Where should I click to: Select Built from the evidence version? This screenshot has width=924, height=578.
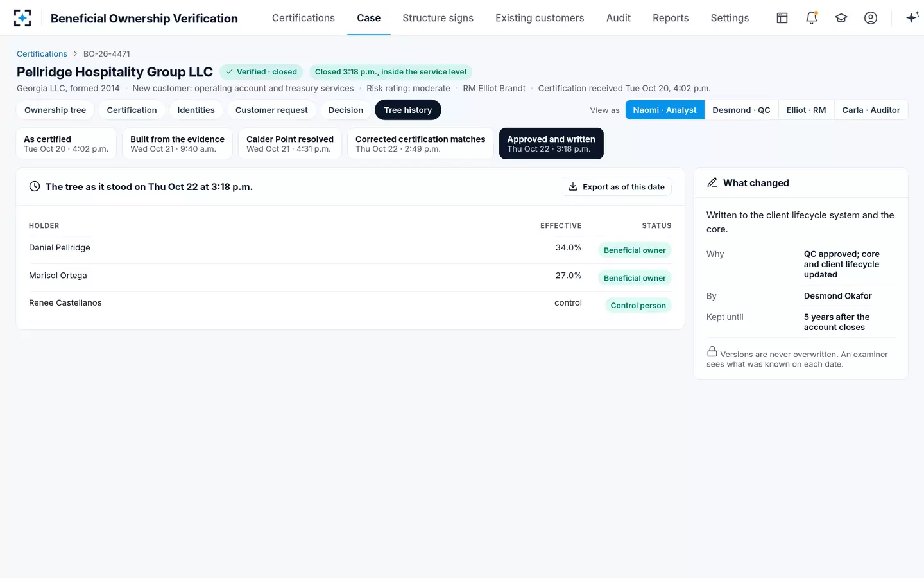click(x=178, y=144)
